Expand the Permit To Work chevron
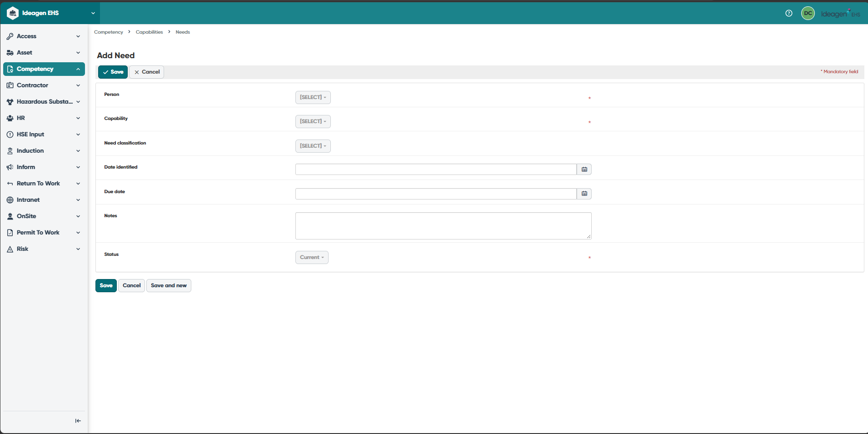This screenshot has height=434, width=868. [78, 233]
